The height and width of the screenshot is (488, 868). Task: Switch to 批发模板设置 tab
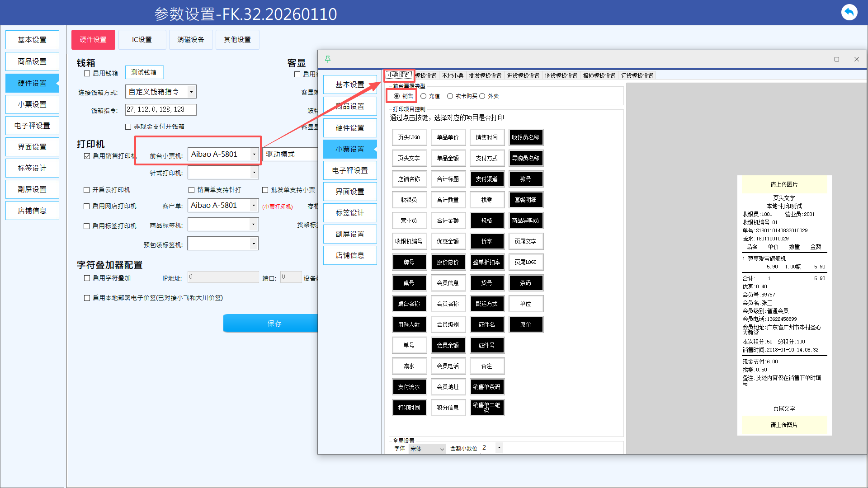click(485, 75)
